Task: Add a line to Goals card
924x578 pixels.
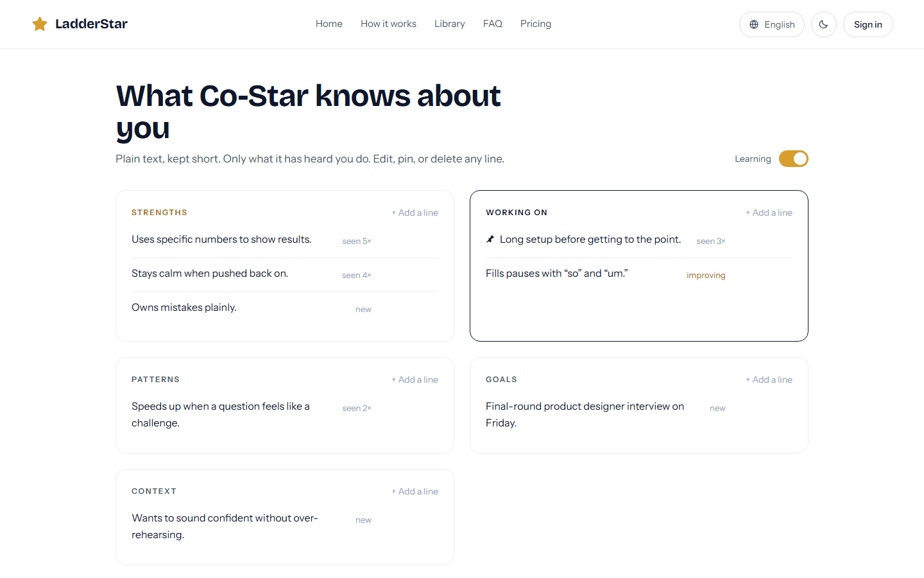Action: (769, 380)
